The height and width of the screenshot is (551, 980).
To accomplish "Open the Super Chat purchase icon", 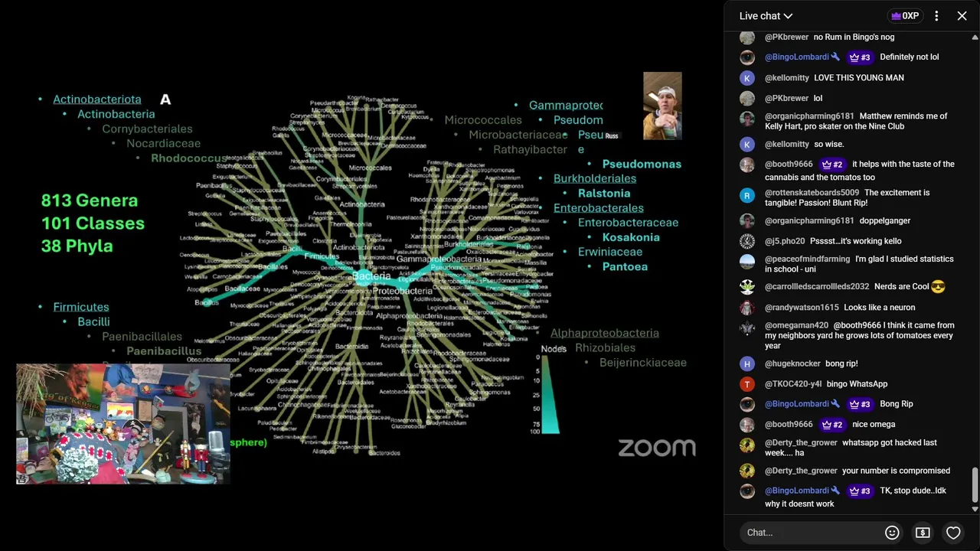I will coord(923,533).
